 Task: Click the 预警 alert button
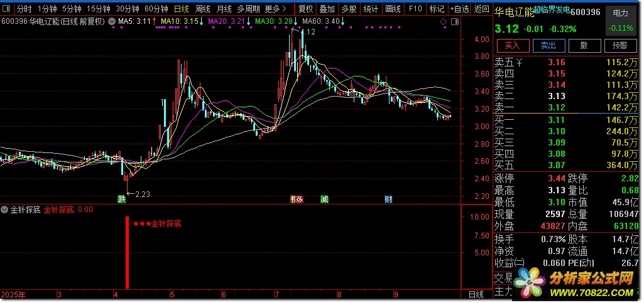[620, 46]
